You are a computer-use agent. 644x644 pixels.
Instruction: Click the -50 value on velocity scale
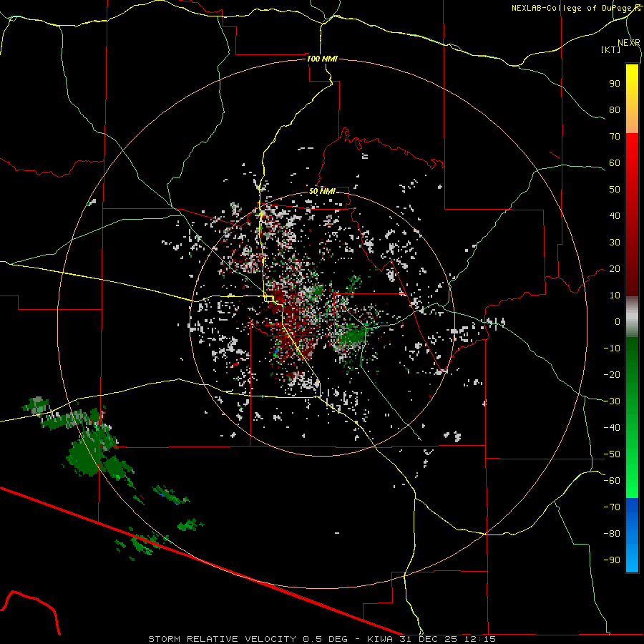(612, 454)
